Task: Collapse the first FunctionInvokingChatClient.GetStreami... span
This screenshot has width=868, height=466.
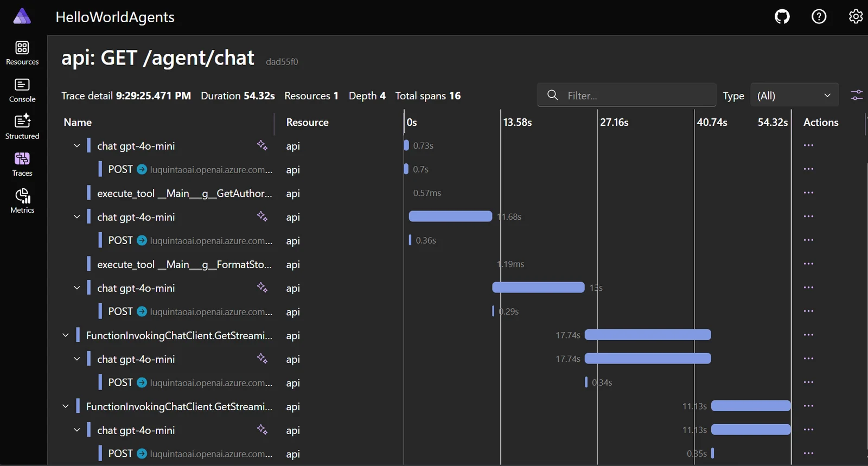Action: 66,335
